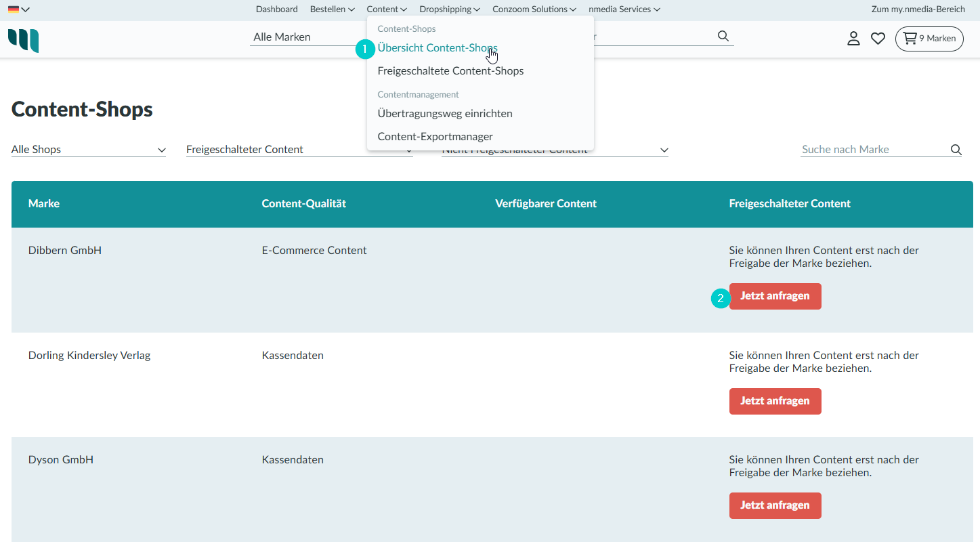
Task: Select the Dorling Kindersley Verlag cell
Action: [x=89, y=355]
